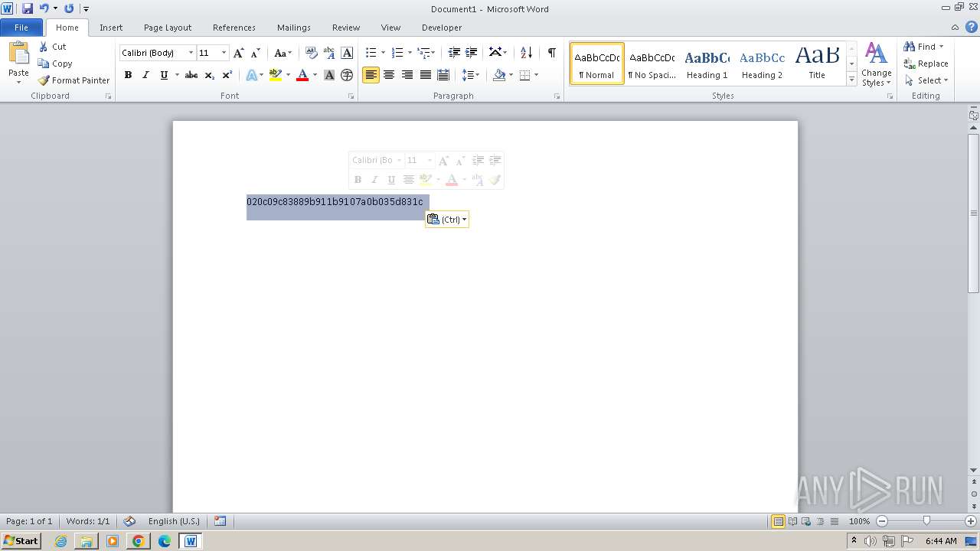Click the Replace button

coord(926,64)
